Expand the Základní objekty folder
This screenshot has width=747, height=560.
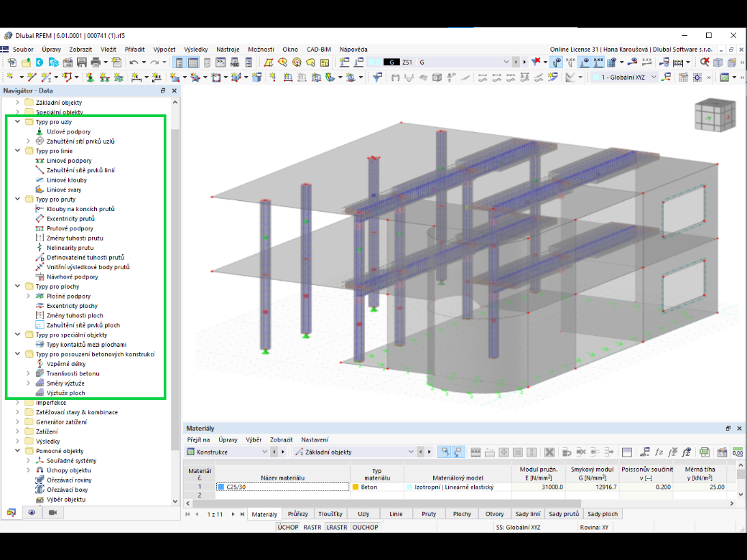[18, 103]
